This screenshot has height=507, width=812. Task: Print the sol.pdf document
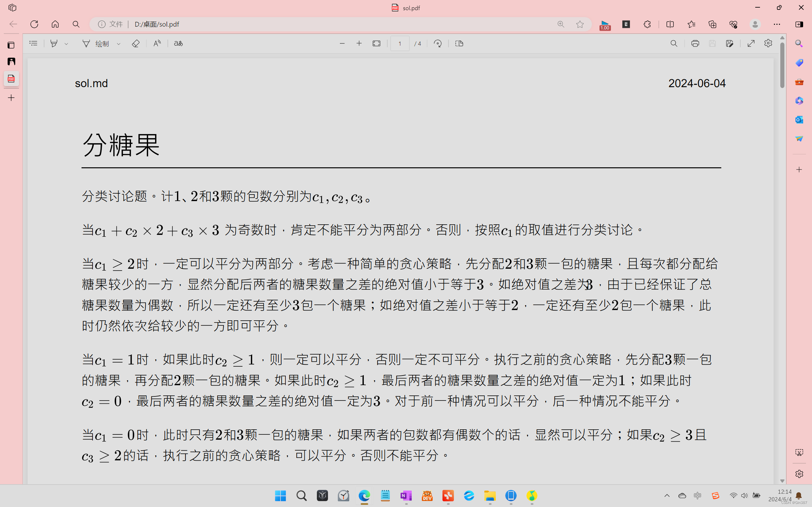click(695, 43)
